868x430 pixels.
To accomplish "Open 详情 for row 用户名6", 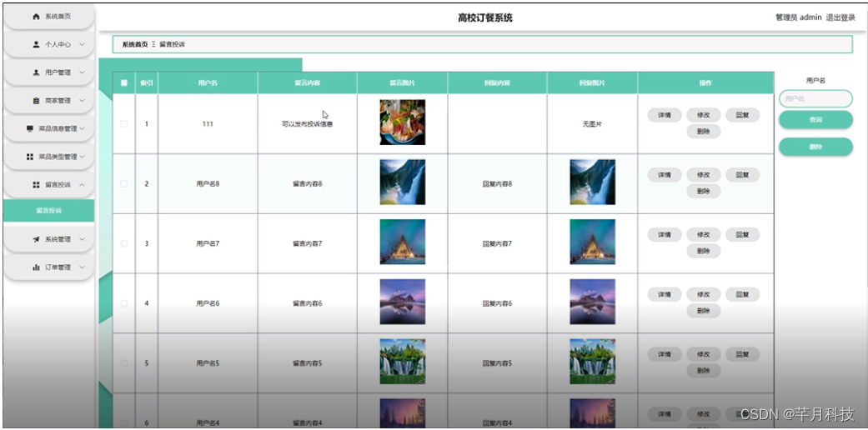I will pos(665,294).
